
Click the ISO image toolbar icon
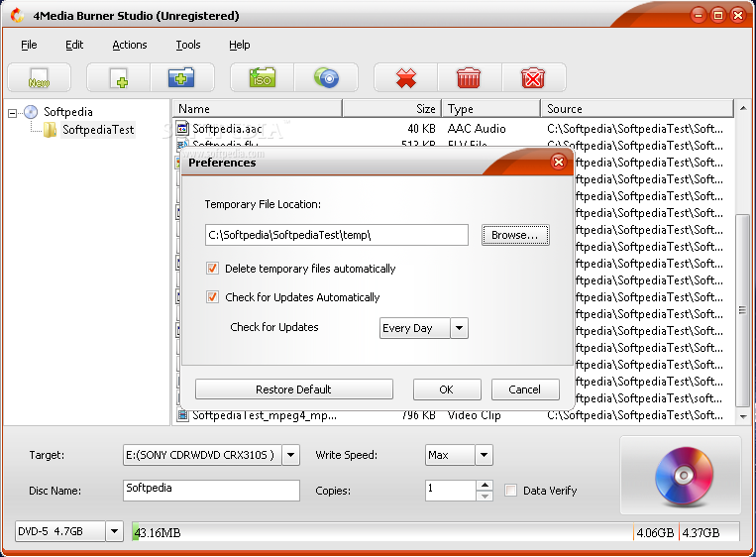tap(262, 77)
